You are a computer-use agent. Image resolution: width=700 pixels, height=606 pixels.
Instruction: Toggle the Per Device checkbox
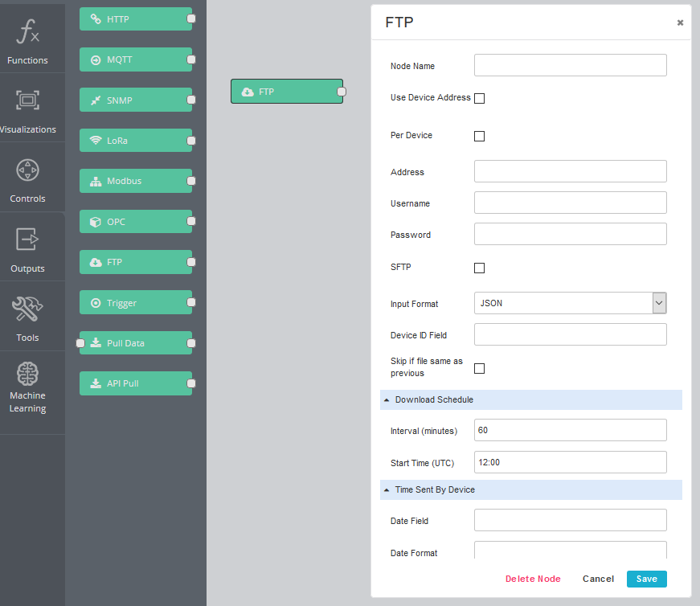click(x=479, y=136)
